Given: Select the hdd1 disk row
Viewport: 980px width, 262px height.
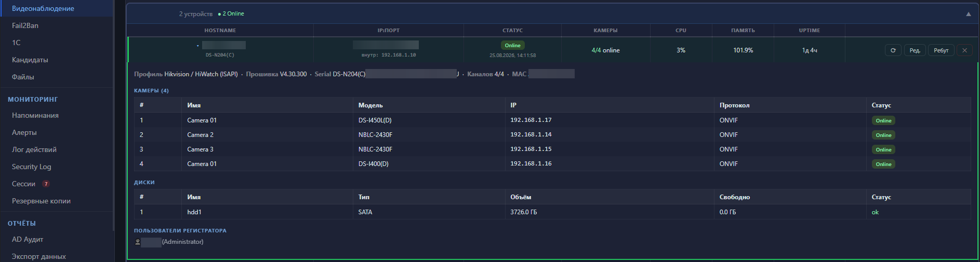Looking at the screenshot, I should click(x=552, y=212).
